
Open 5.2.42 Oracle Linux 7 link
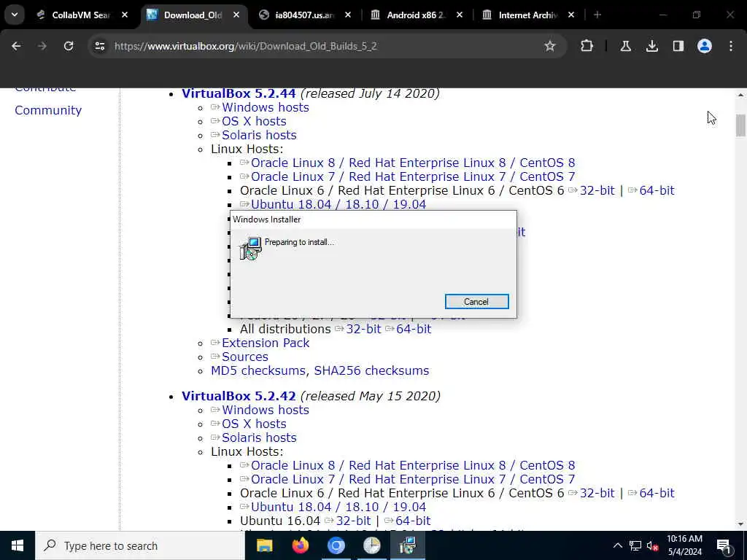(x=413, y=479)
